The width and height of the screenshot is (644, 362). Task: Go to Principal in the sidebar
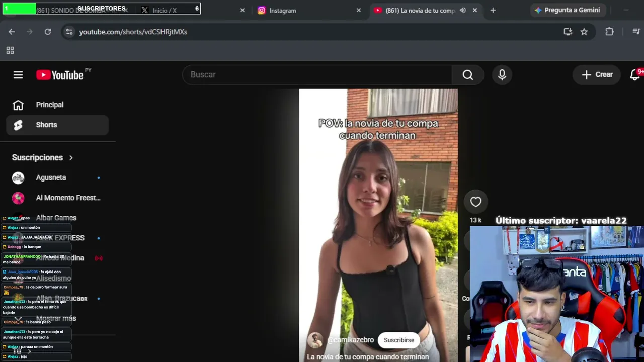pos(57,105)
